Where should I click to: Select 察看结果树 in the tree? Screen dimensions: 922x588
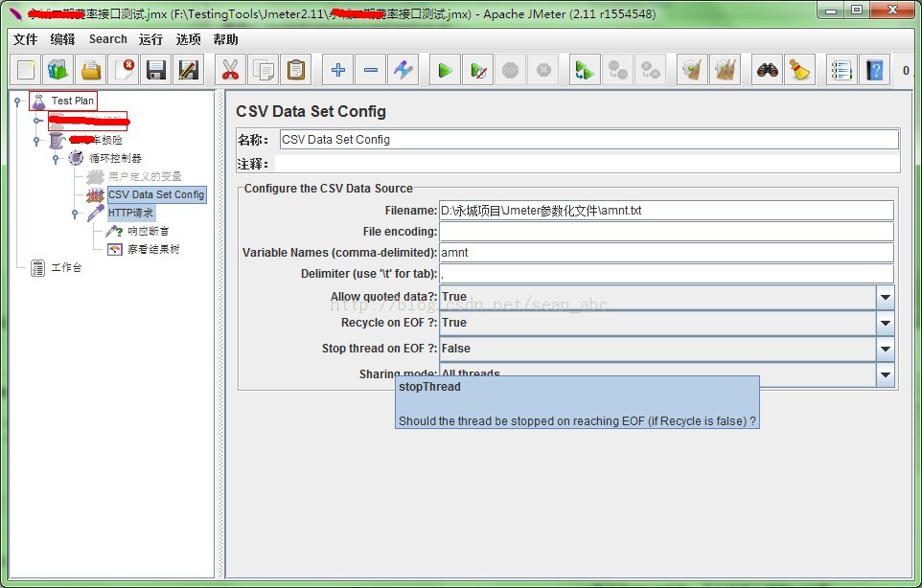(153, 249)
